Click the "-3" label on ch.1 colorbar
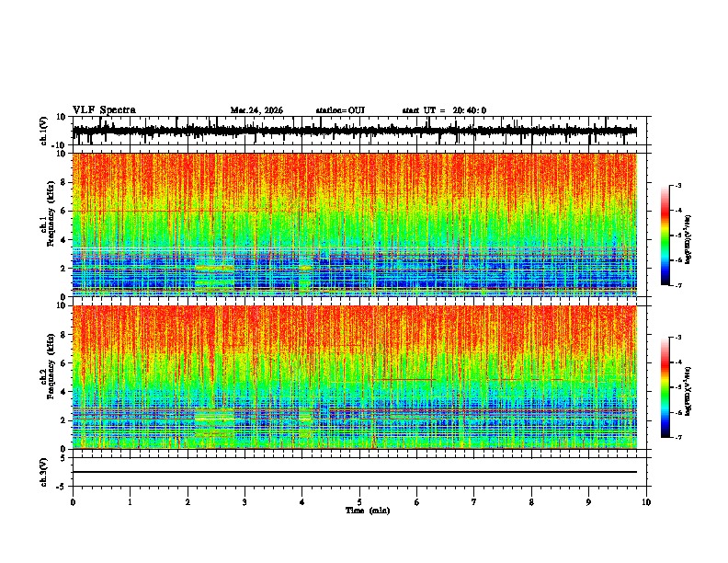 pyautogui.click(x=678, y=185)
